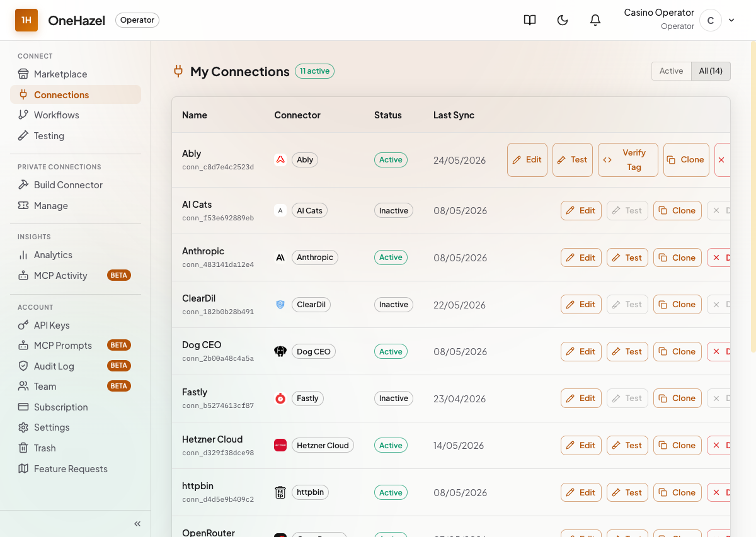This screenshot has height=537, width=756.
Task: Switch to the All (14) tab
Action: 711,71
